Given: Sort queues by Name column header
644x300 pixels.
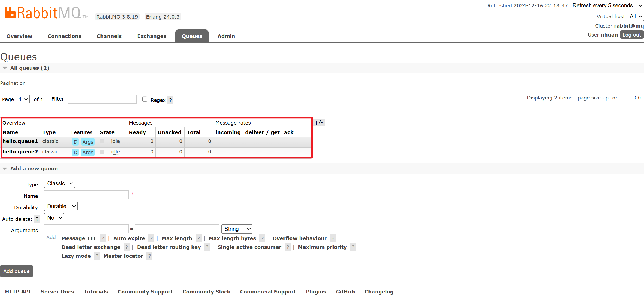Looking at the screenshot, I should (10, 132).
